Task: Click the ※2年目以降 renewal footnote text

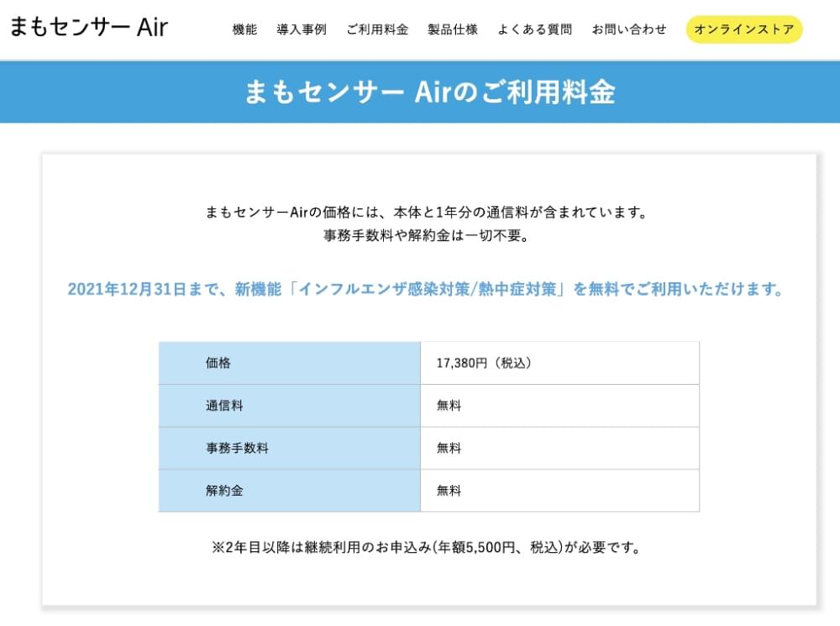Action: pyautogui.click(x=428, y=548)
